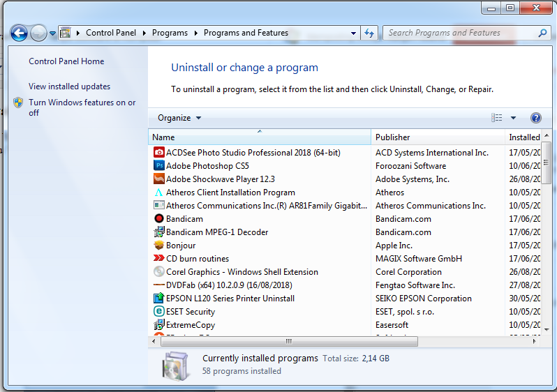
Task: Click the horizontal scrollbar thumb
Action: coord(289,342)
